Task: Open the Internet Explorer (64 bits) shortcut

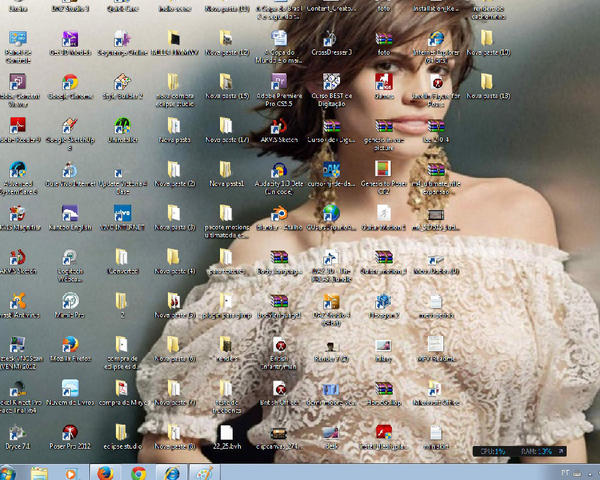Action: click(x=436, y=47)
